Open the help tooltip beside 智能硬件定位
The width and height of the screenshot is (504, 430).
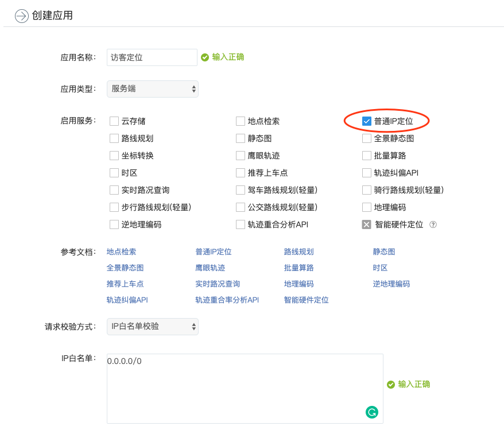click(432, 224)
